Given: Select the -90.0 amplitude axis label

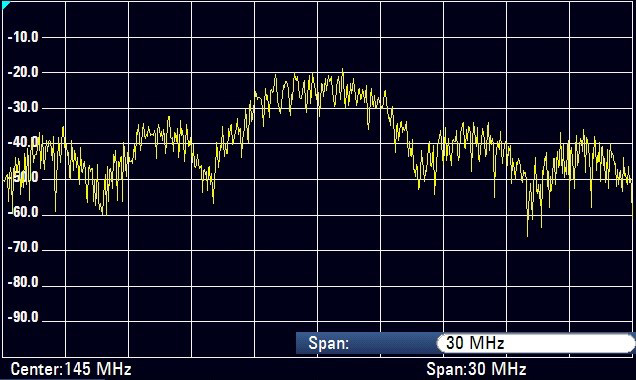Looking at the screenshot, I should pyautogui.click(x=23, y=317).
